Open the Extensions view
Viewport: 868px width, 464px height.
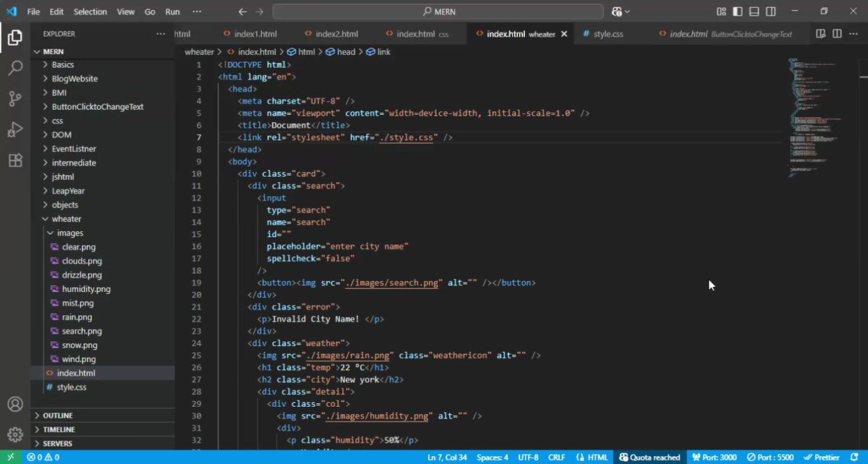(x=14, y=160)
